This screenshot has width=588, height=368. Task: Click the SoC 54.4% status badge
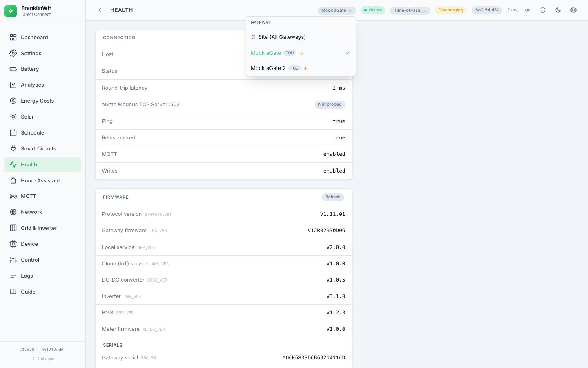(x=487, y=10)
